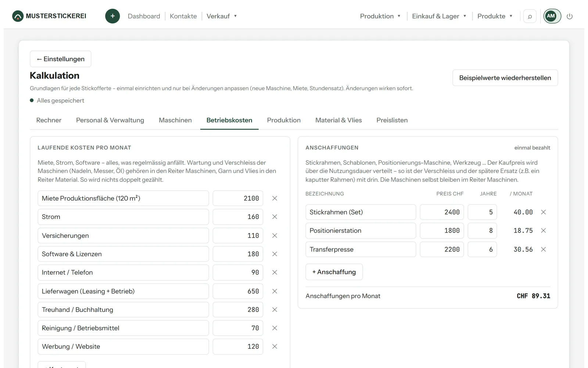Remove the Werbung / Website row

[275, 346]
